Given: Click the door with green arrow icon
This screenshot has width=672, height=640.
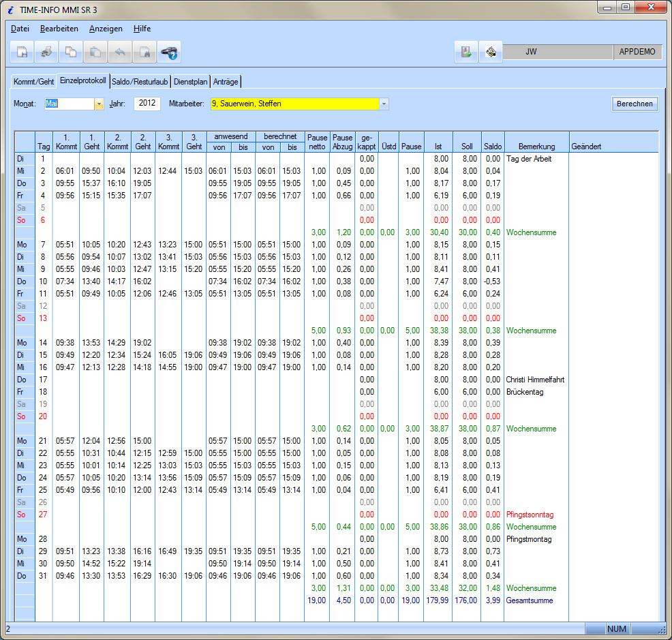Looking at the screenshot, I should pyautogui.click(x=466, y=52).
